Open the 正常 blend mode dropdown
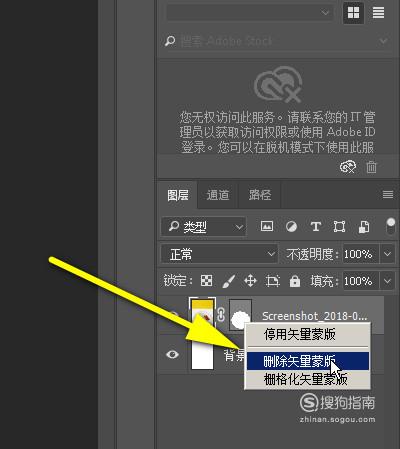This screenshot has width=400, height=449. [x=219, y=254]
